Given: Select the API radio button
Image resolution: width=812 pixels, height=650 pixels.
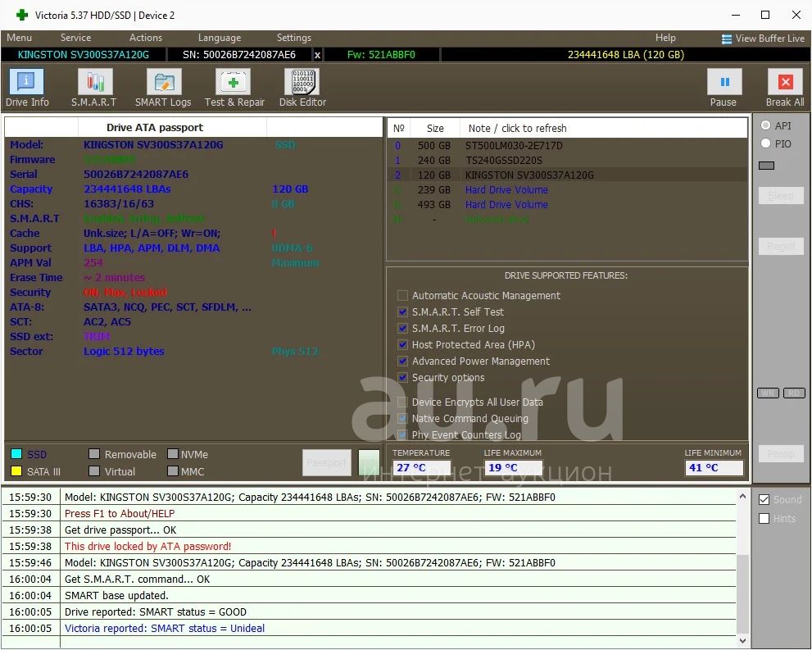Looking at the screenshot, I should (765, 125).
